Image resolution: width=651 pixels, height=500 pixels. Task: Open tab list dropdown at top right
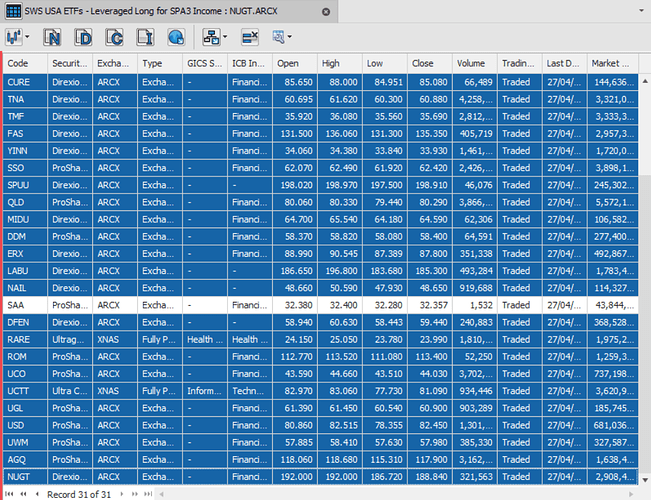(641, 10)
